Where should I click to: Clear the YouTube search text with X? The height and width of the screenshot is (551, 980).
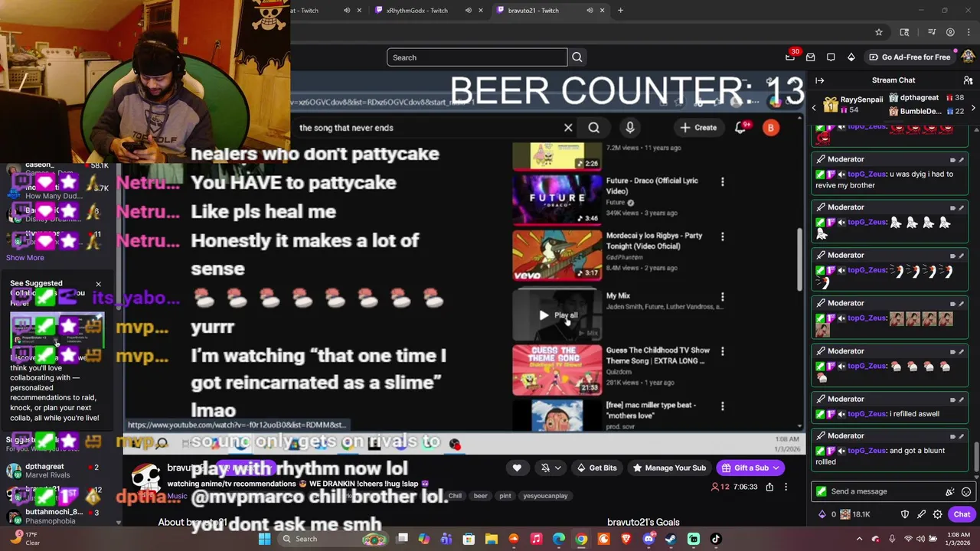568,128
